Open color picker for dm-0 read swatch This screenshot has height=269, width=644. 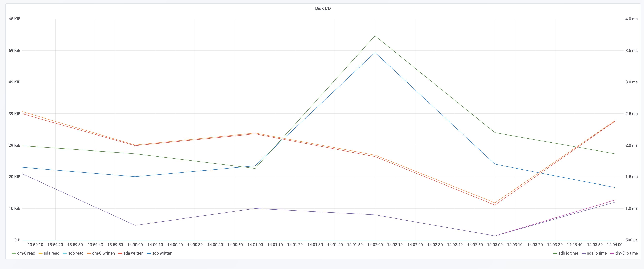click(14, 253)
